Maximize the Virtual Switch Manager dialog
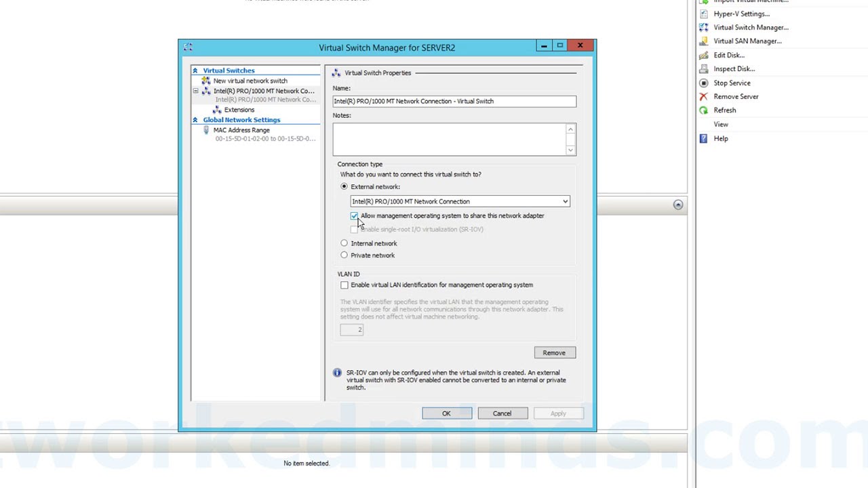This screenshot has width=868, height=488. [x=560, y=45]
